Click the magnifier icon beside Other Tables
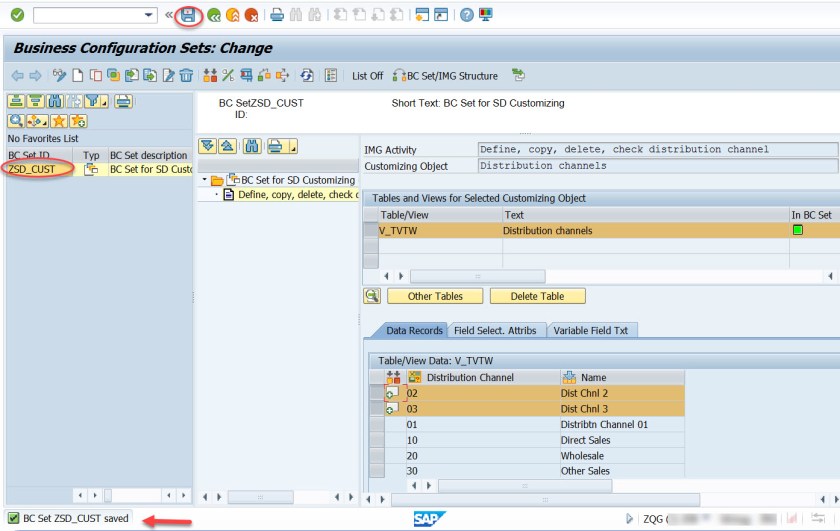The width and height of the screenshot is (840, 531). (372, 296)
